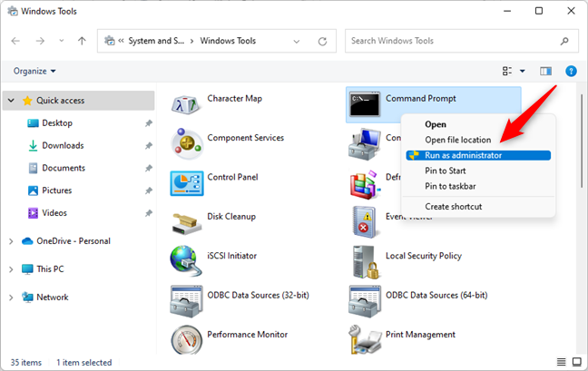
Task: Select Run as administrator
Action: coord(478,155)
